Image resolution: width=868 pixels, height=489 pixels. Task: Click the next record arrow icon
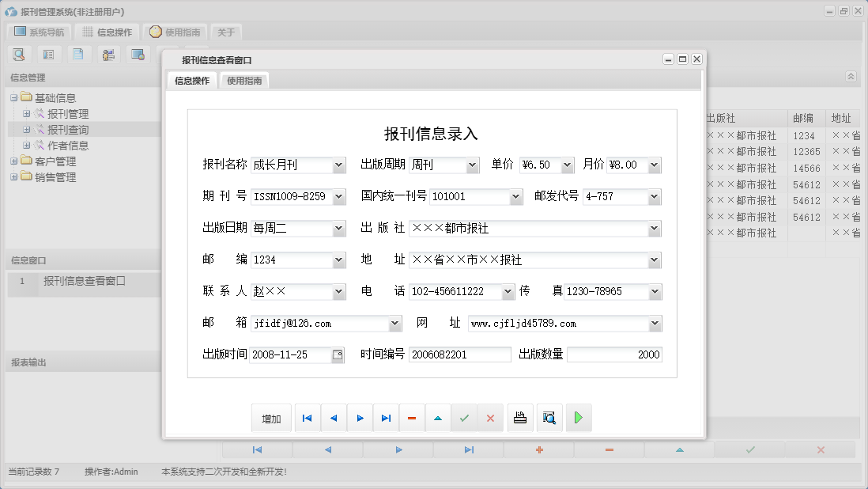pos(360,418)
